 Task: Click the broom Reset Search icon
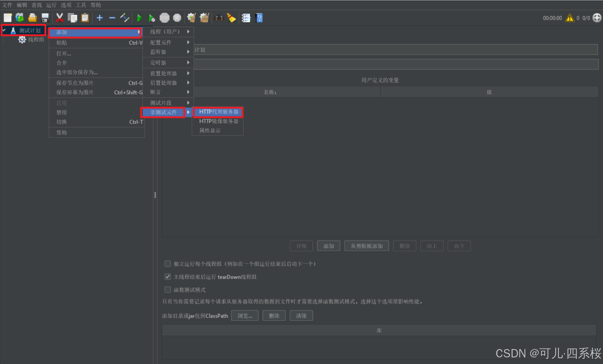point(232,18)
